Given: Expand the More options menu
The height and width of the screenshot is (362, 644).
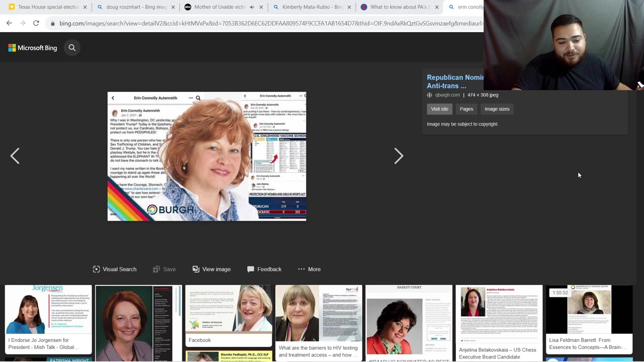Looking at the screenshot, I should point(309,269).
